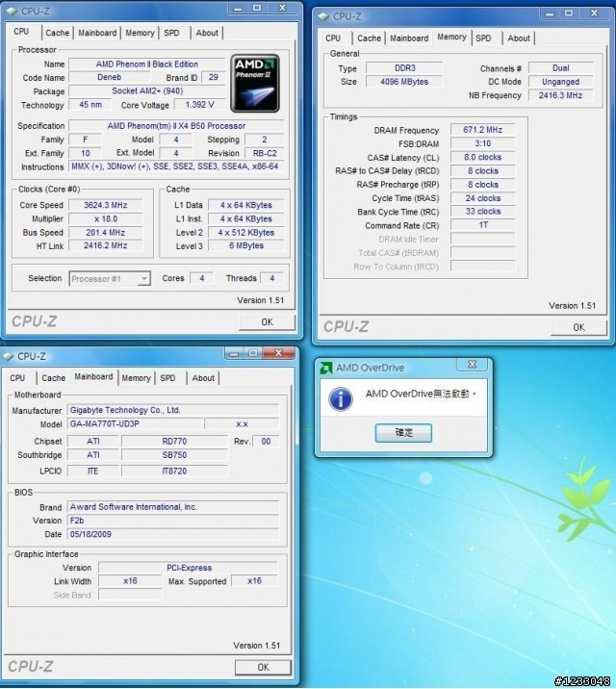Click the Core Voltage value 1.392 V

click(199, 105)
